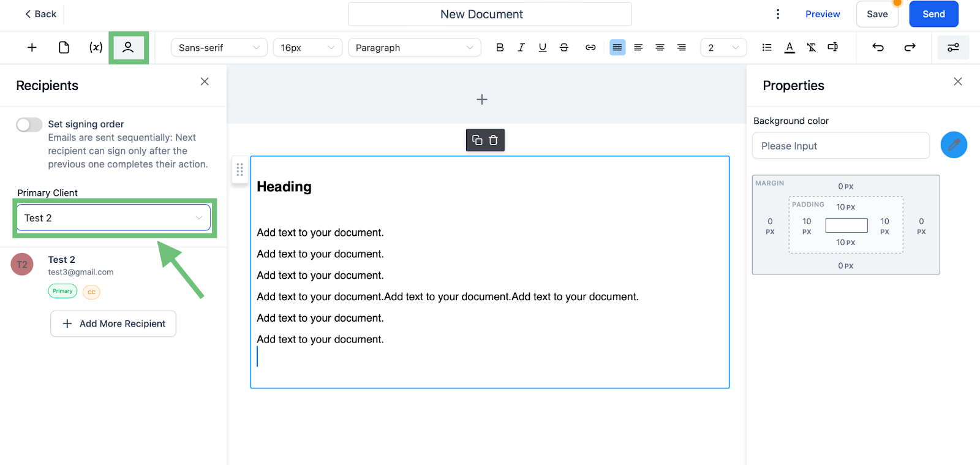Click the blue Send button
Image resolution: width=980 pixels, height=465 pixels.
[x=933, y=14]
